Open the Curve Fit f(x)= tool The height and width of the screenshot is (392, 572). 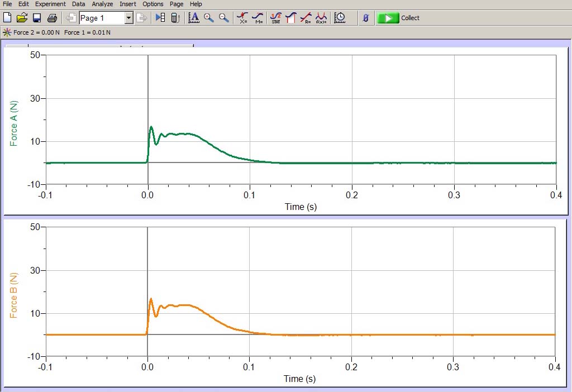[321, 18]
